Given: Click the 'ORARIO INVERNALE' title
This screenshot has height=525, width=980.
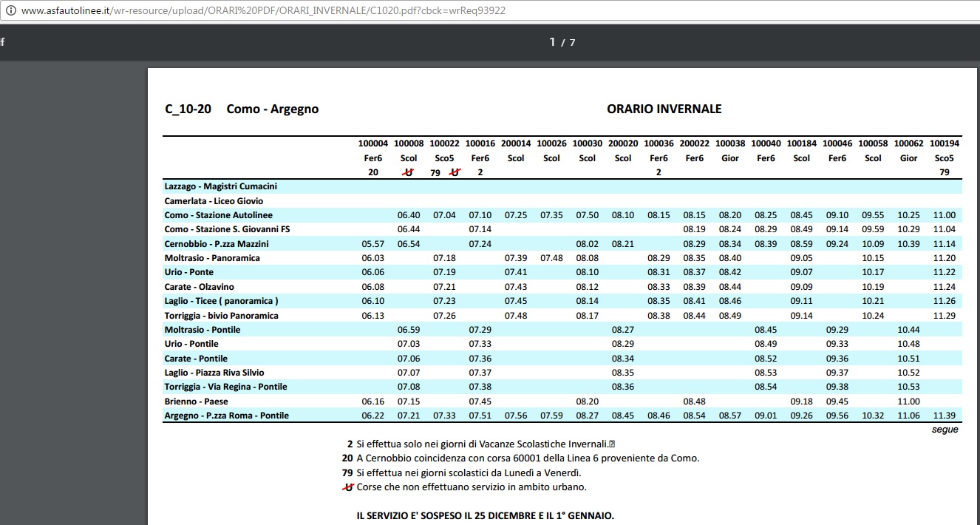Looking at the screenshot, I should click(x=664, y=109).
